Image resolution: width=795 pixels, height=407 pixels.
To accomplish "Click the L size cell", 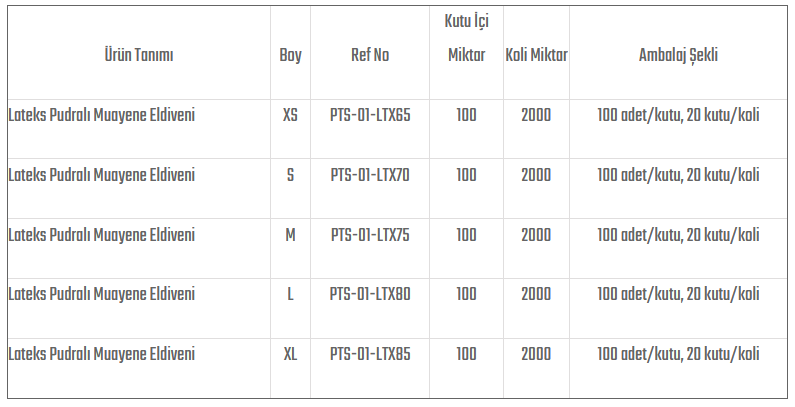I will (x=290, y=294).
